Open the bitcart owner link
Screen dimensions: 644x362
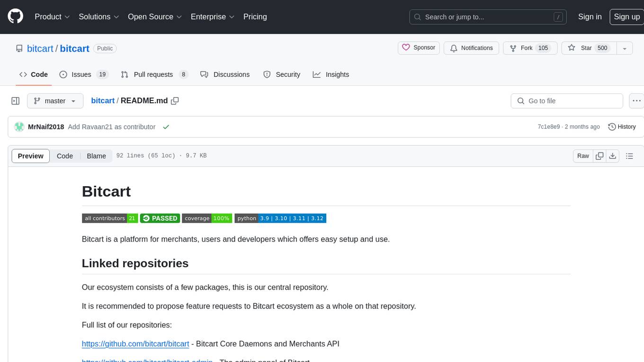coord(40,48)
